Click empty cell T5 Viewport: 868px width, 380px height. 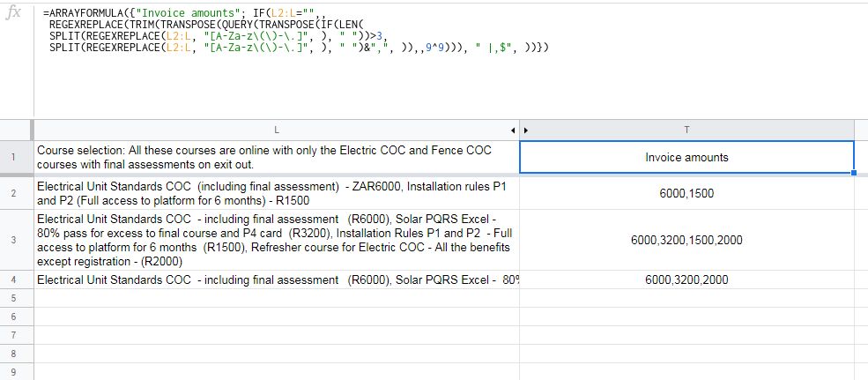click(686, 298)
